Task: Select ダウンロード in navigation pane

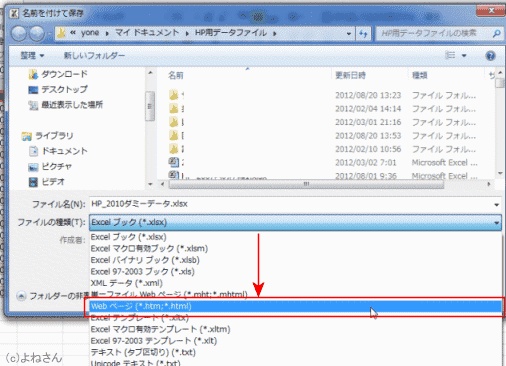Action: [x=58, y=74]
